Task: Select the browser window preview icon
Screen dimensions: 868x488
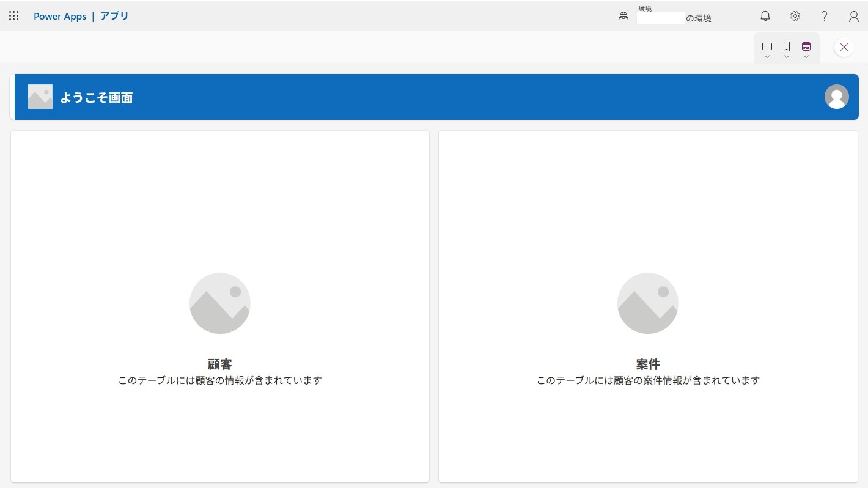Action: click(x=806, y=46)
